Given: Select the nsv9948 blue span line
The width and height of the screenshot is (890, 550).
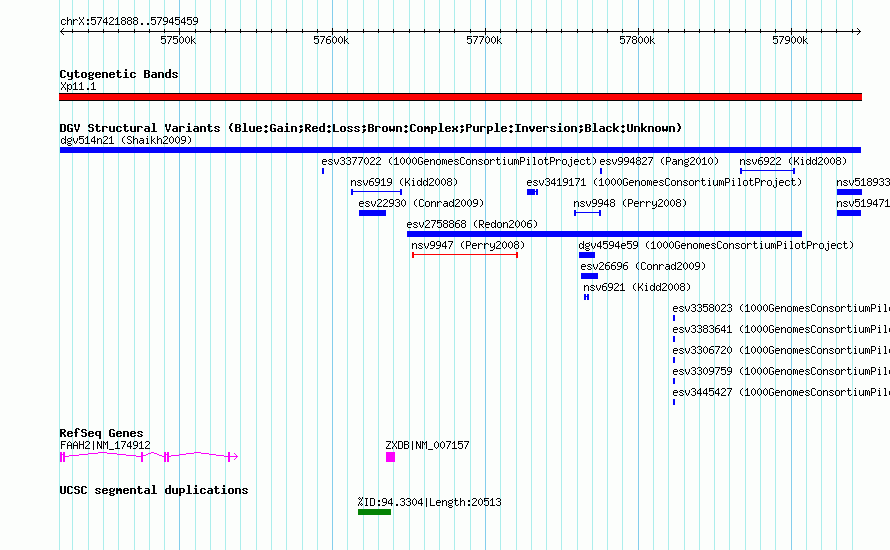Looking at the screenshot, I should point(587,213).
